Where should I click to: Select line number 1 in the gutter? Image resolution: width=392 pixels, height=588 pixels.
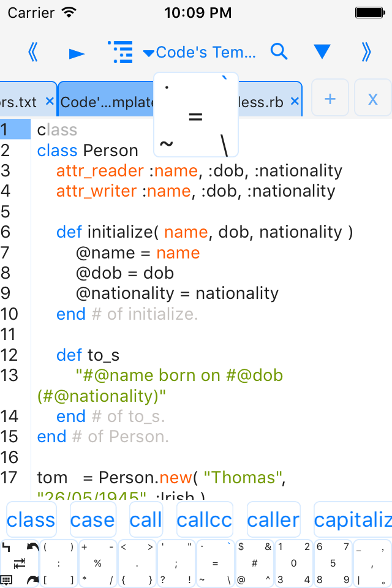(15, 129)
